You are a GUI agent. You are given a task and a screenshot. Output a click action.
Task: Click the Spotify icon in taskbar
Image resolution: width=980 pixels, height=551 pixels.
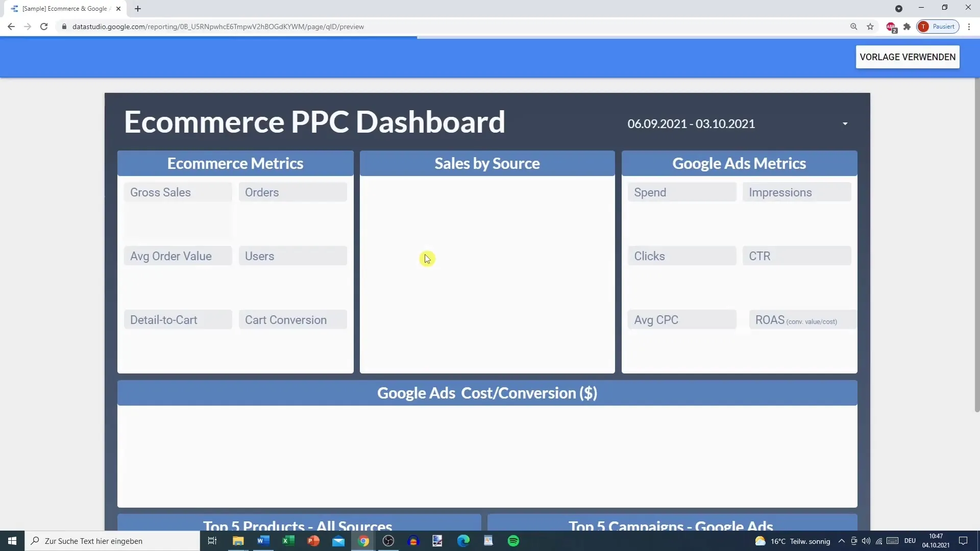pos(513,541)
